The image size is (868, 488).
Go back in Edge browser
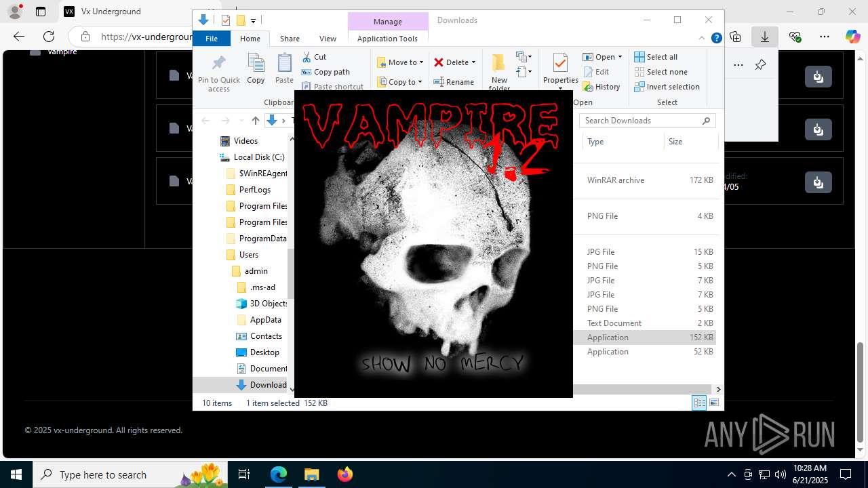point(19,37)
